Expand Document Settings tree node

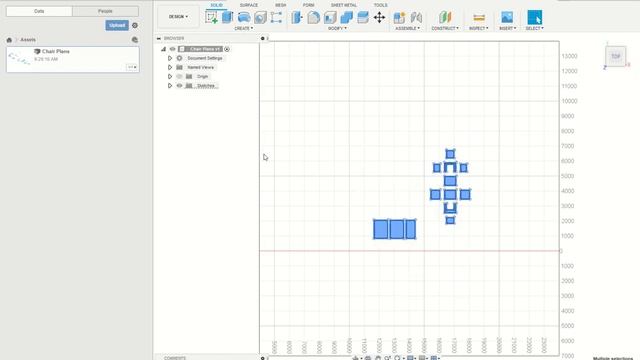[x=170, y=58]
